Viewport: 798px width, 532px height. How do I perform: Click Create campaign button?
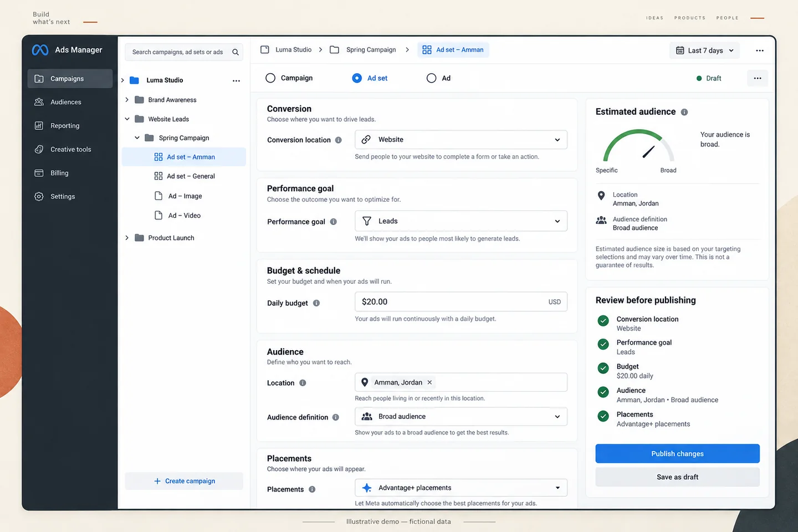pos(184,481)
